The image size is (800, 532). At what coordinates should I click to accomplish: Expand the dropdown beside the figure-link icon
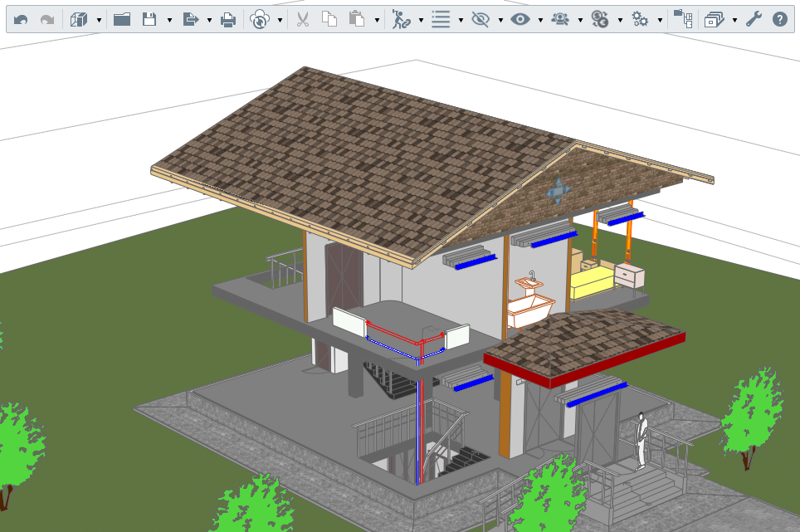[421, 21]
